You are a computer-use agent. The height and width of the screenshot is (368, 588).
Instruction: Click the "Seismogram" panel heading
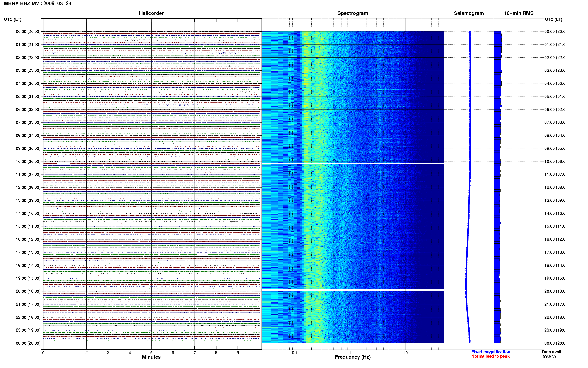click(469, 13)
